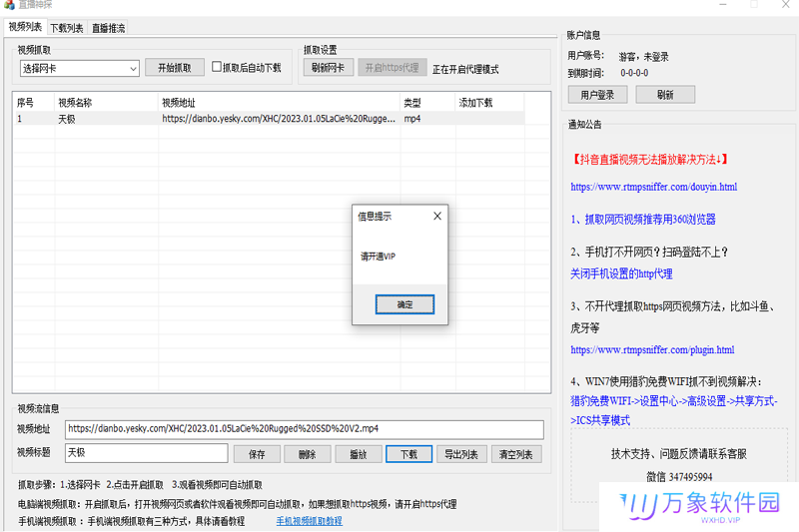Screen dimensions: 799x532
Task: Click 类型 column header
Action: point(427,103)
